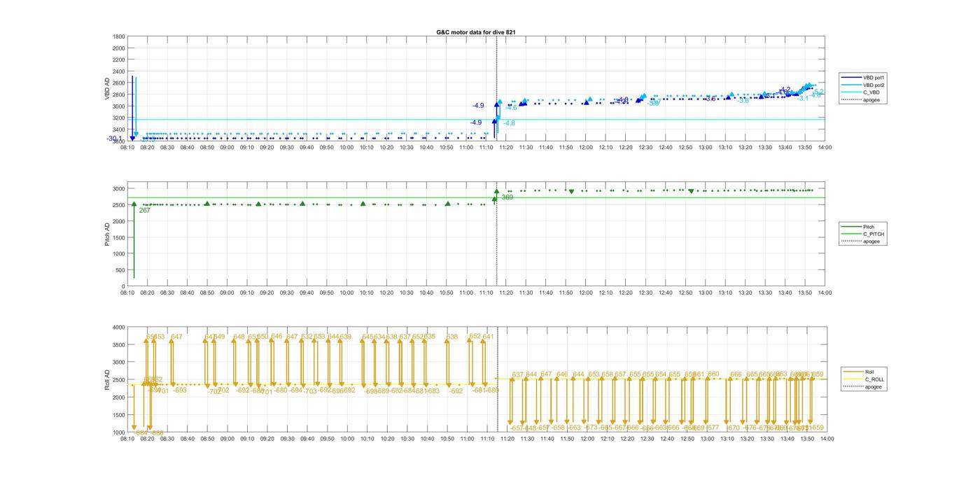Click the '1500' tick on Pitch axis

pyautogui.click(x=119, y=237)
